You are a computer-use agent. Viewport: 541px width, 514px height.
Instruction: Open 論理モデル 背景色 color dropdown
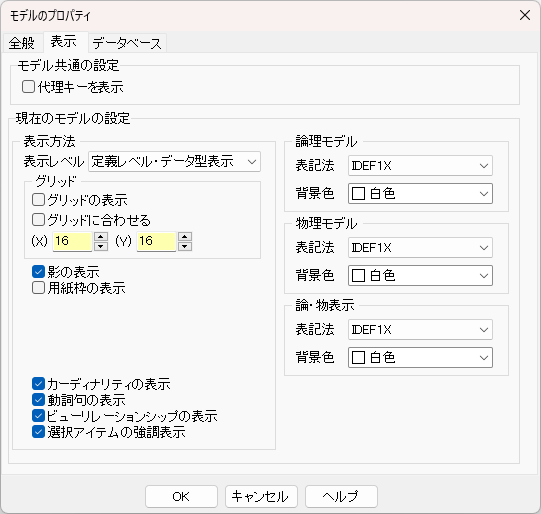click(420, 194)
